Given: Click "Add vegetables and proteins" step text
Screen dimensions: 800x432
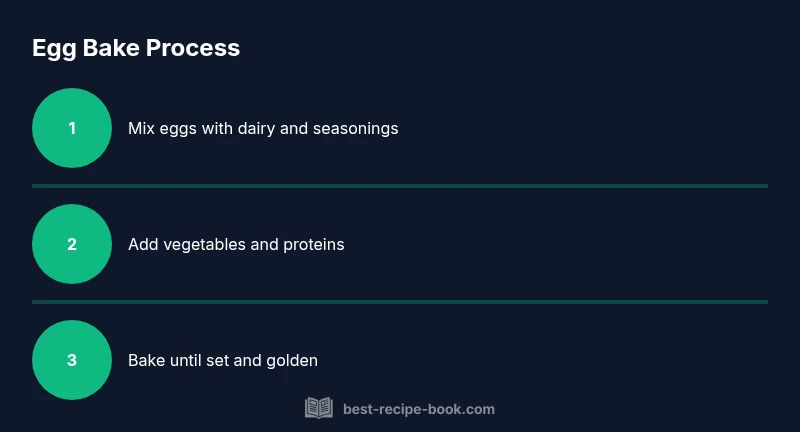Looking at the screenshot, I should [x=236, y=244].
